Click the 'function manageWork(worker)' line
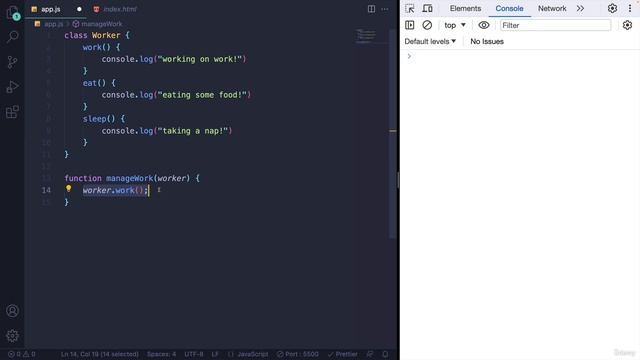The width and height of the screenshot is (640, 360). point(132,178)
